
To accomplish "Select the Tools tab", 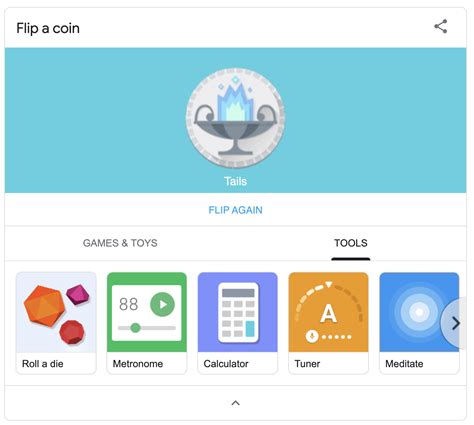I will pyautogui.click(x=351, y=243).
